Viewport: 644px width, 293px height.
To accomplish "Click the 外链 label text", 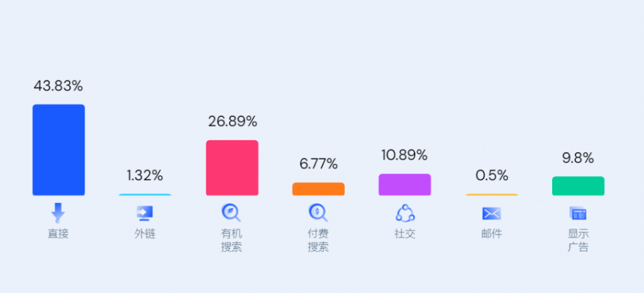I will 145,234.
